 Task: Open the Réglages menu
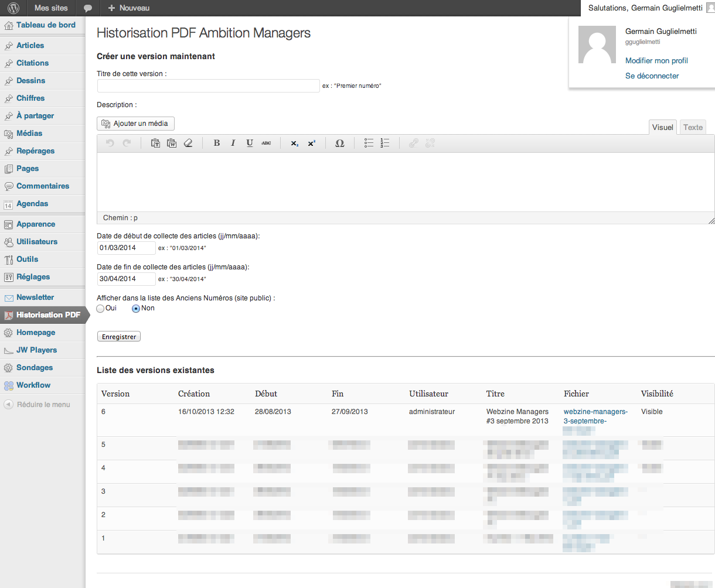pos(42,277)
